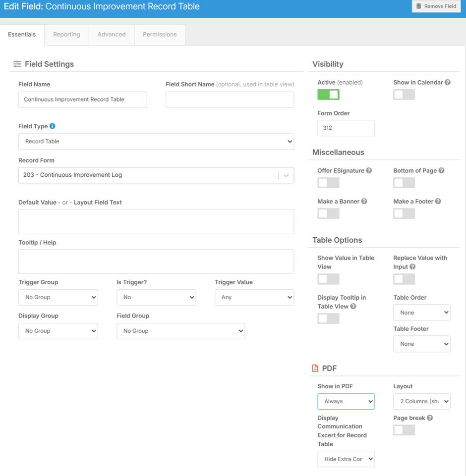Click the Field Type info icon
466x476 pixels.
tap(53, 126)
